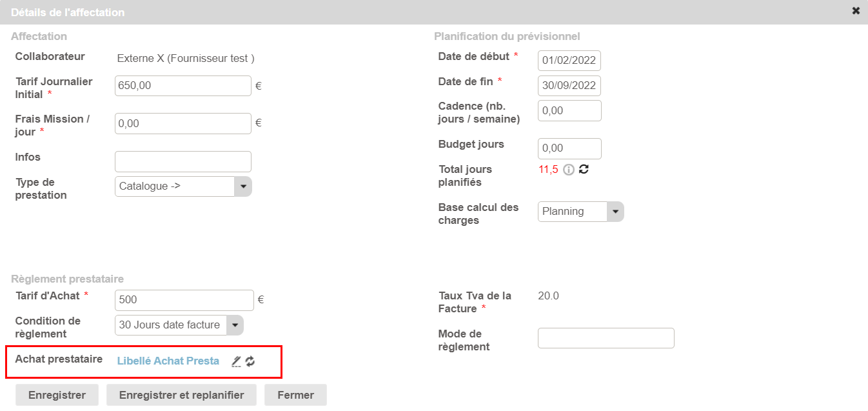The width and height of the screenshot is (868, 411).
Task: Focus the Mode de règlement field
Action: click(x=606, y=338)
